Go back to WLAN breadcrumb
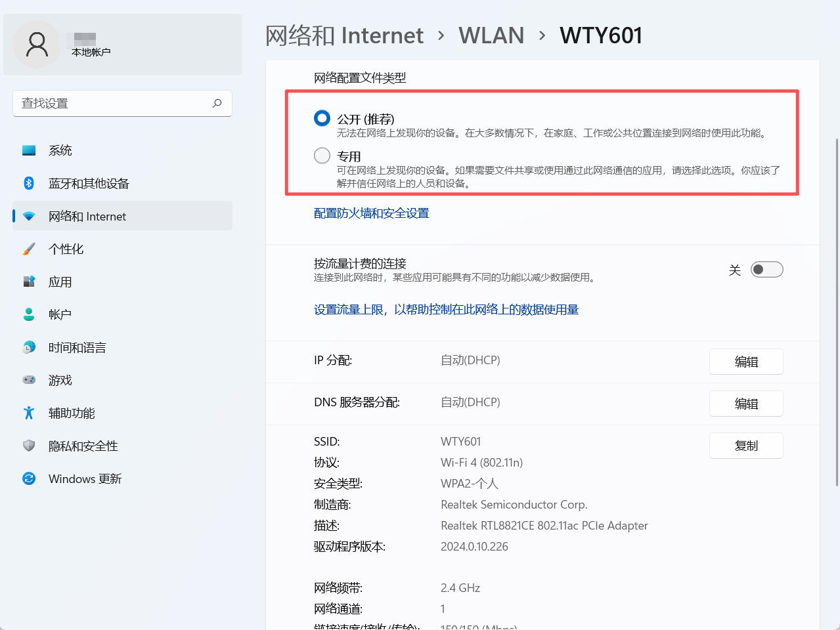The image size is (840, 630). (x=491, y=35)
